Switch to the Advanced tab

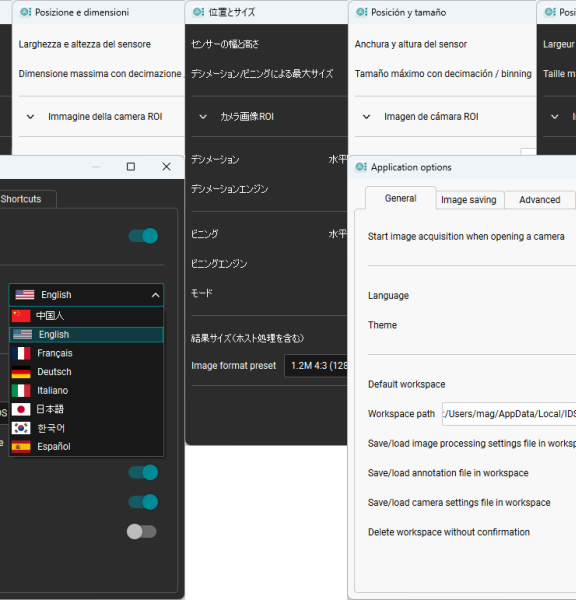tap(540, 200)
